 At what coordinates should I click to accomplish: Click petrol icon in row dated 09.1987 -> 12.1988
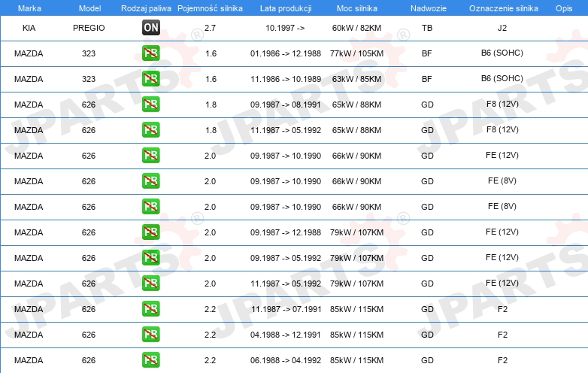tap(150, 232)
